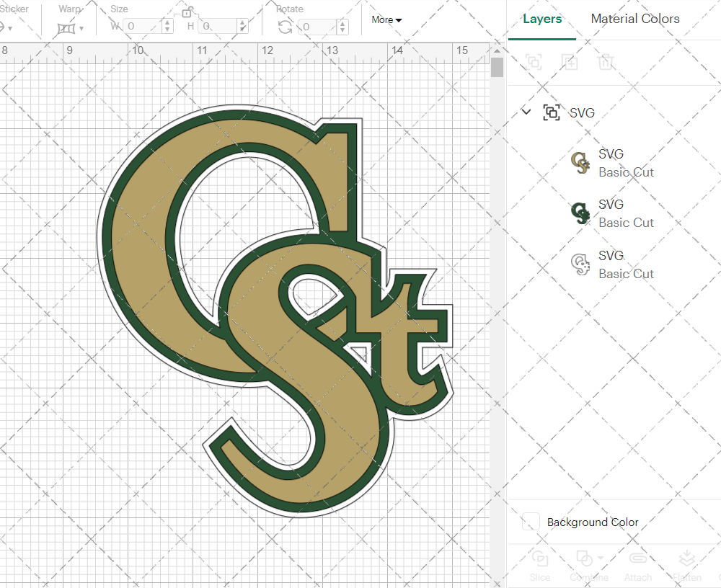The image size is (721, 588).
Task: Select the white SVG layer thumbnail
Action: click(x=580, y=264)
